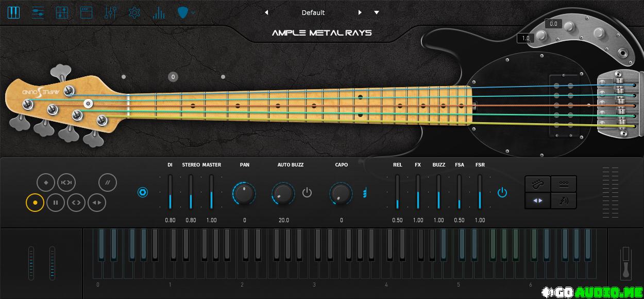The image size is (644, 299).
Task: Click the CAPO knob
Action: pyautogui.click(x=341, y=193)
